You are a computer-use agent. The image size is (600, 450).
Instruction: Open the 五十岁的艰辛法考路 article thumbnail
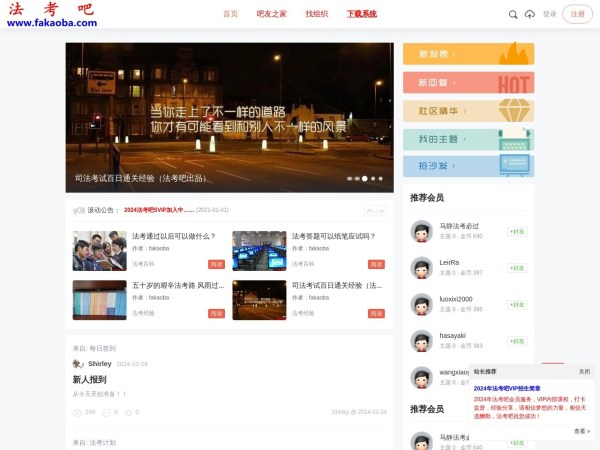click(x=99, y=299)
